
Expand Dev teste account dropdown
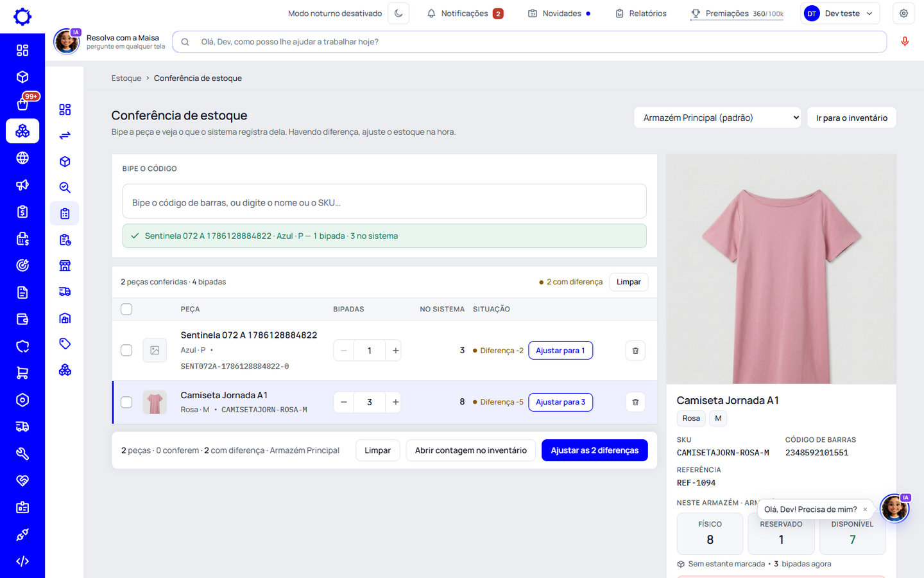[840, 13]
